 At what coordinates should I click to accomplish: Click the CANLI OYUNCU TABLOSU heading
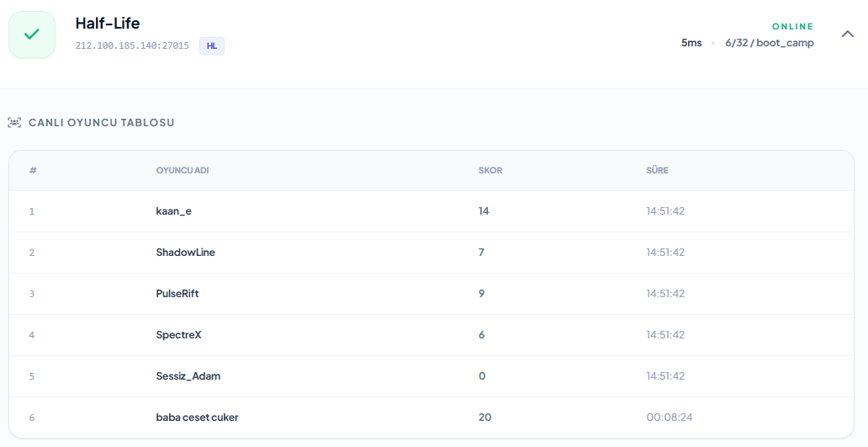tap(102, 123)
